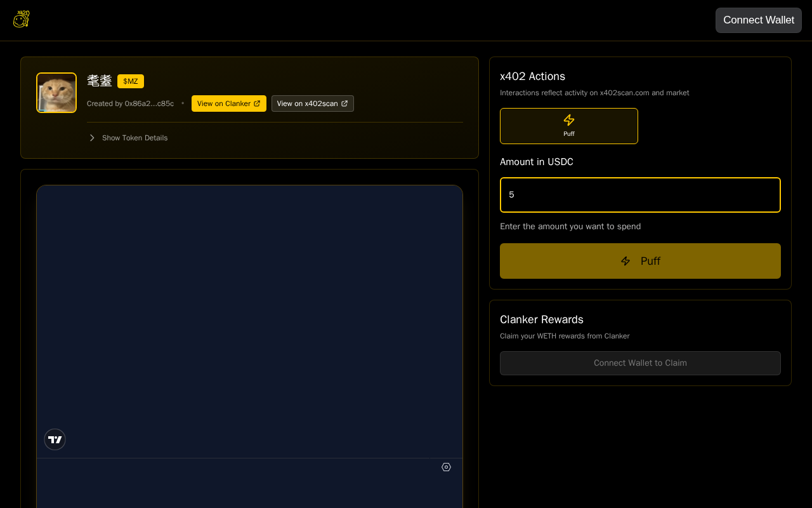The image size is (812, 508).
Task: Click the 'Interactions reflect activity' description
Action: [x=594, y=93]
